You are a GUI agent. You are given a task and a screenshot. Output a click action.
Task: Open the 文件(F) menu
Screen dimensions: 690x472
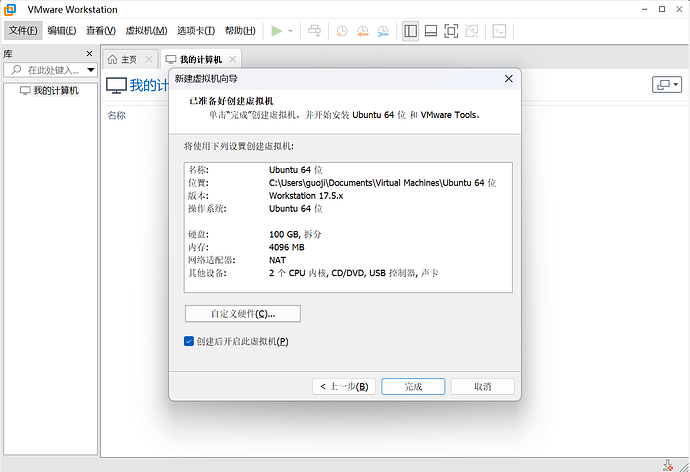click(23, 30)
